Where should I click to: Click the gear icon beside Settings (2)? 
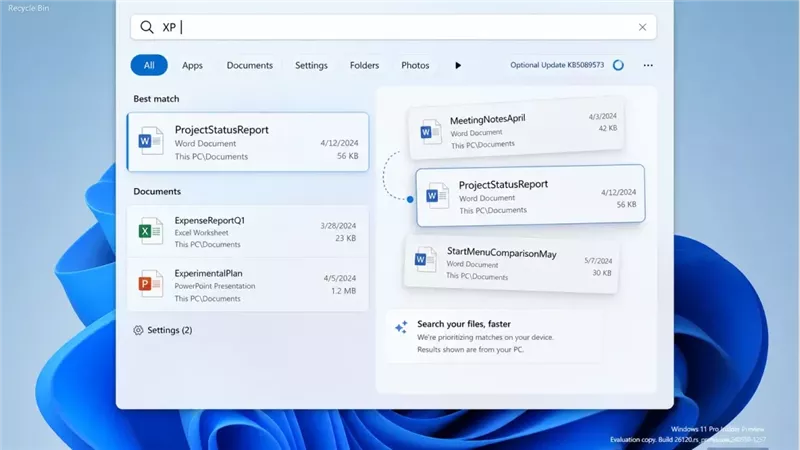coord(138,330)
